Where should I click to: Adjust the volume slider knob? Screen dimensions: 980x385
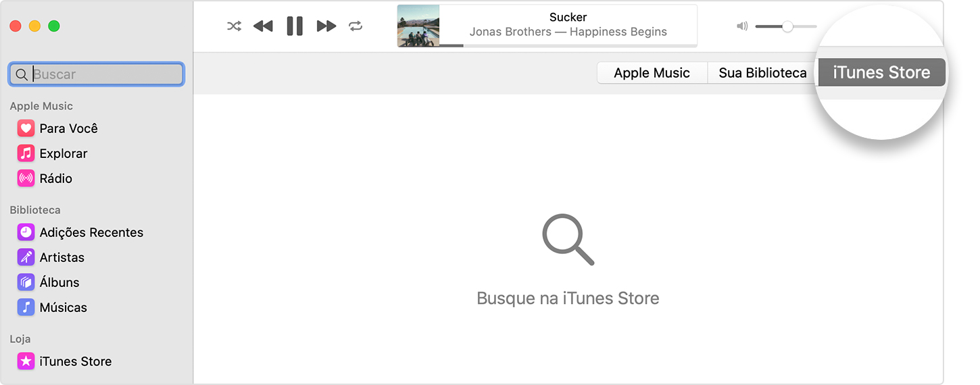point(787,26)
